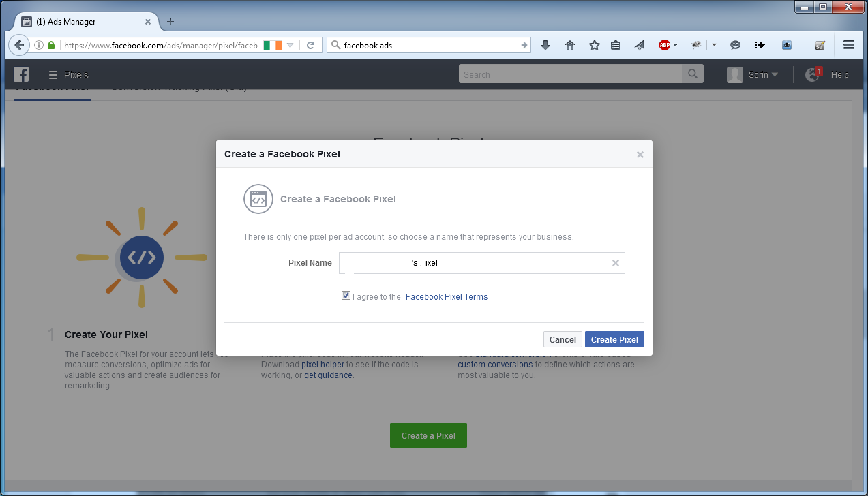Viewport: 868px width, 496px height.
Task: Open the Firefox hamburger menu
Action: click(x=849, y=45)
